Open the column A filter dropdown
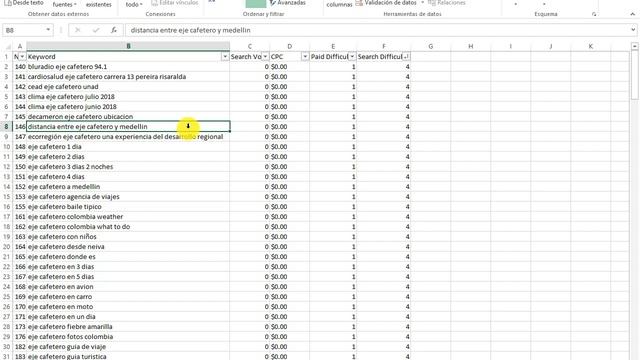640x360 pixels. click(x=22, y=57)
